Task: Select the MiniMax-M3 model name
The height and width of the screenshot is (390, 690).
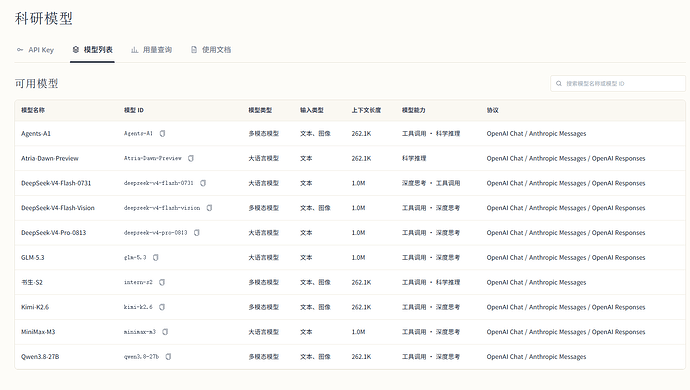Action: click(x=38, y=332)
